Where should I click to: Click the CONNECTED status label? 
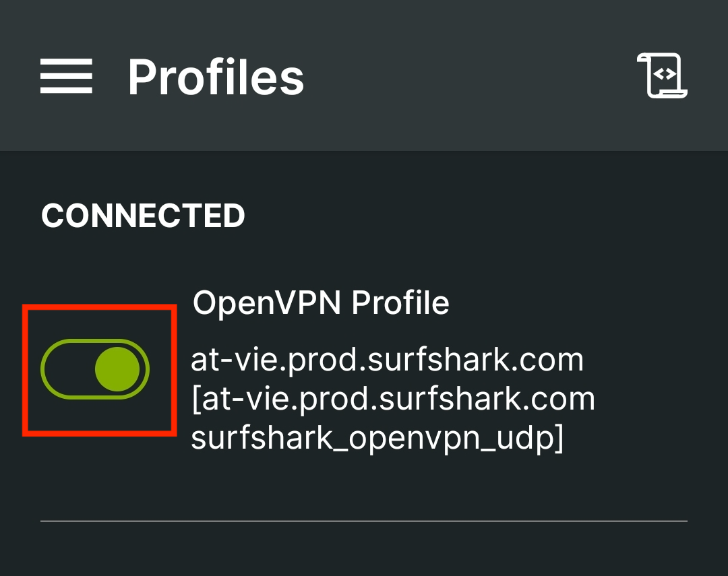[143, 216]
